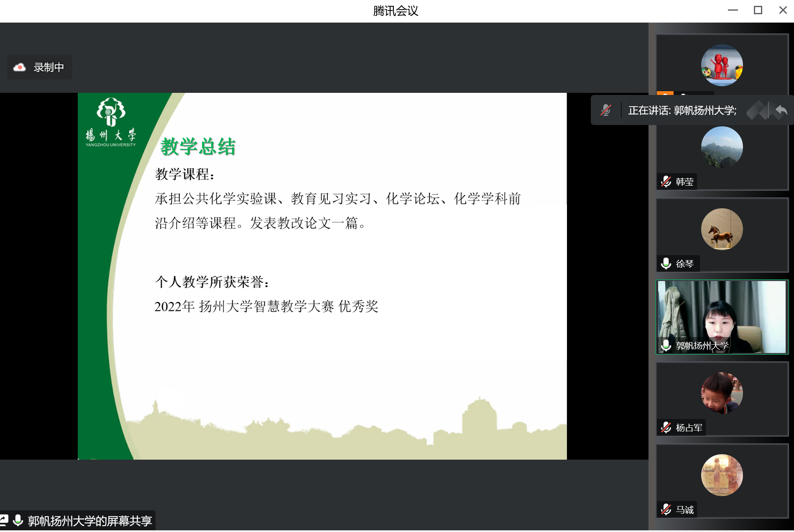Image resolution: width=794 pixels, height=532 pixels.
Task: Click the screen share icon at bottom left
Action: pyautogui.click(x=4, y=520)
